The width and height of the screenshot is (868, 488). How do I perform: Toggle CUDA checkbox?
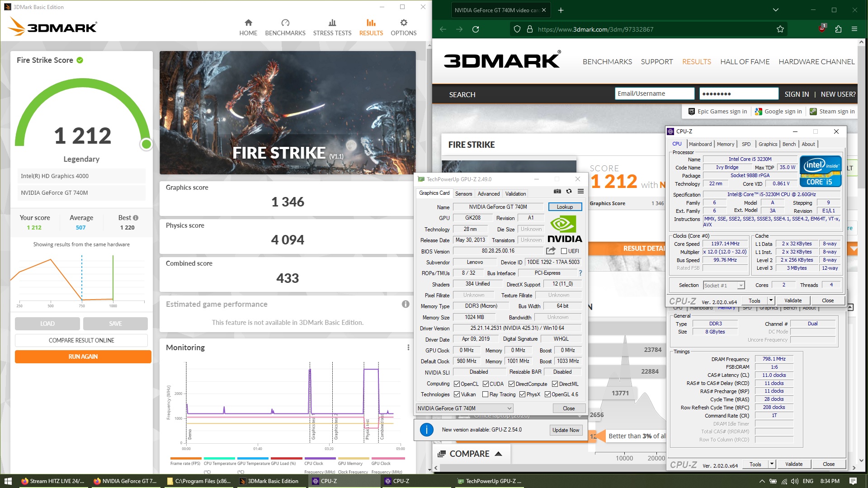486,384
